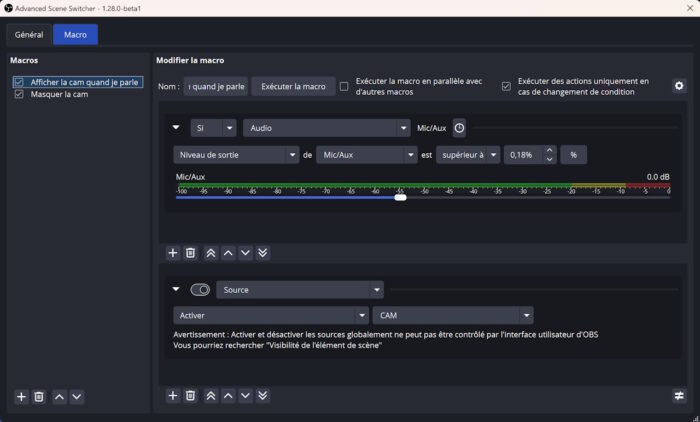Click the OBS logo in title bar
700x422 pixels.
pos(8,8)
